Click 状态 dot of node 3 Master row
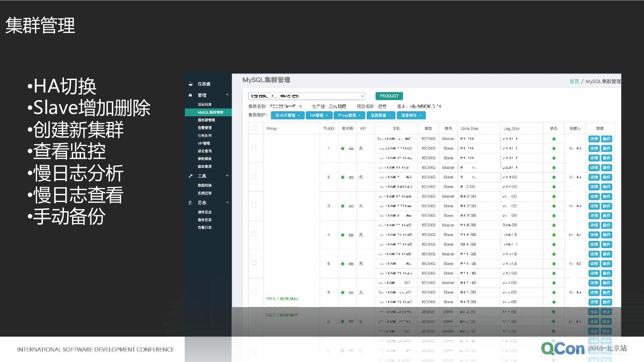 point(554,197)
